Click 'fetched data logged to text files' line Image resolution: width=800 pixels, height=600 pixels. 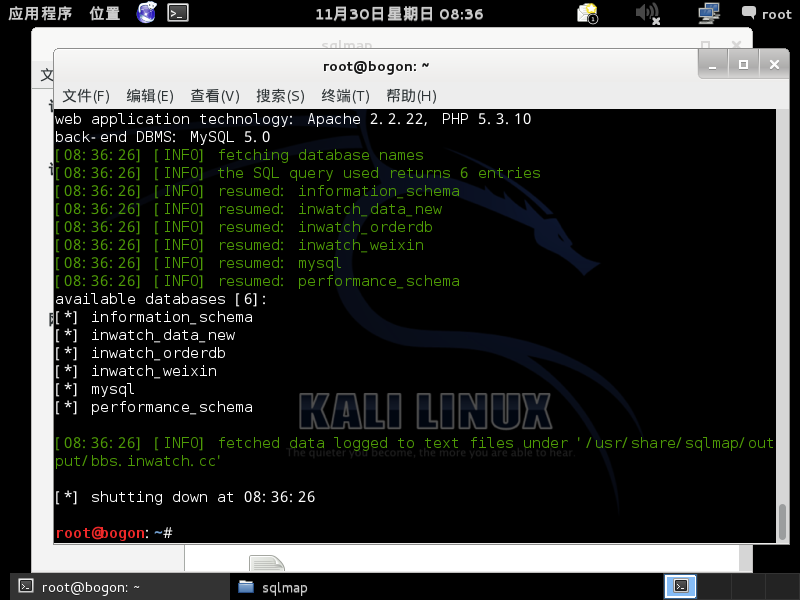point(414,452)
